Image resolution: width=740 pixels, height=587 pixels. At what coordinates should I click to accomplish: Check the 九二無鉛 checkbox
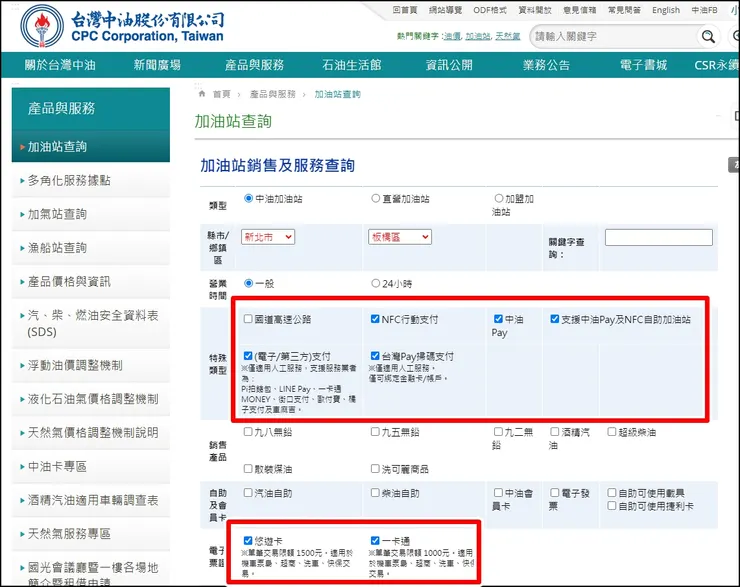[498, 431]
